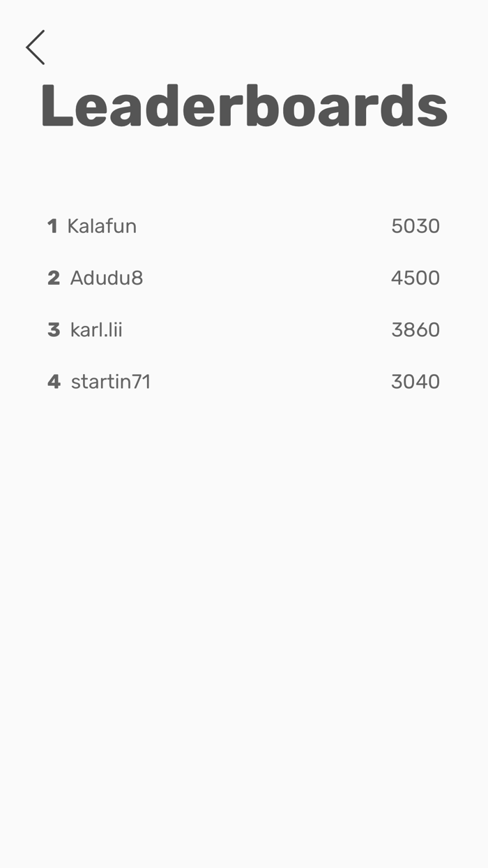Viewport: 488px width, 868px height.
Task: Open the first leaderboard row
Action: click(244, 225)
